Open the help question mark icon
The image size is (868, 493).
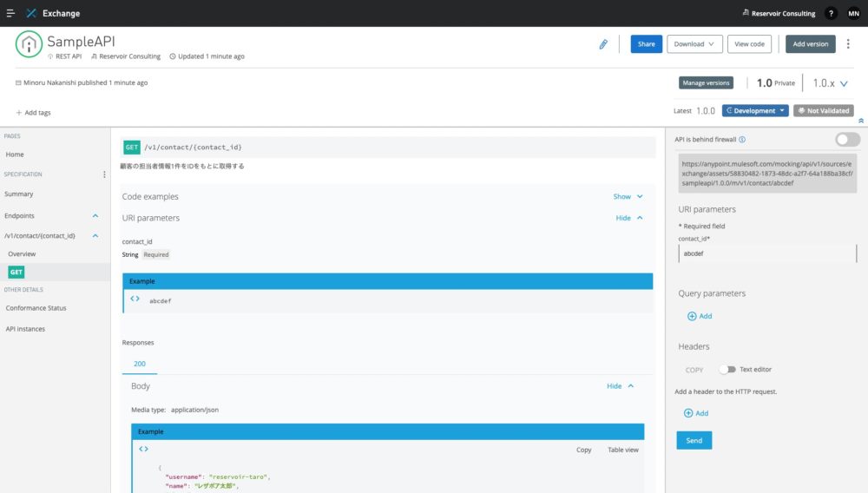[831, 13]
